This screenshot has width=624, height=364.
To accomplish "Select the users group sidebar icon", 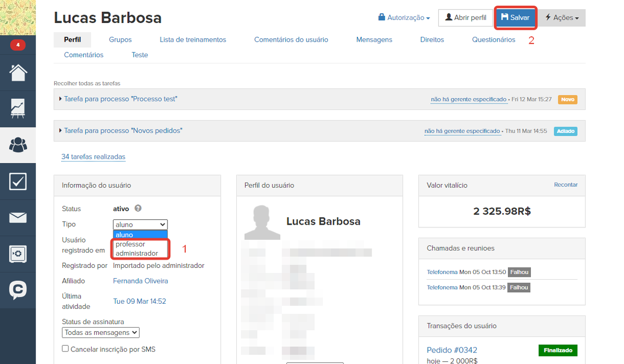I will tap(18, 145).
